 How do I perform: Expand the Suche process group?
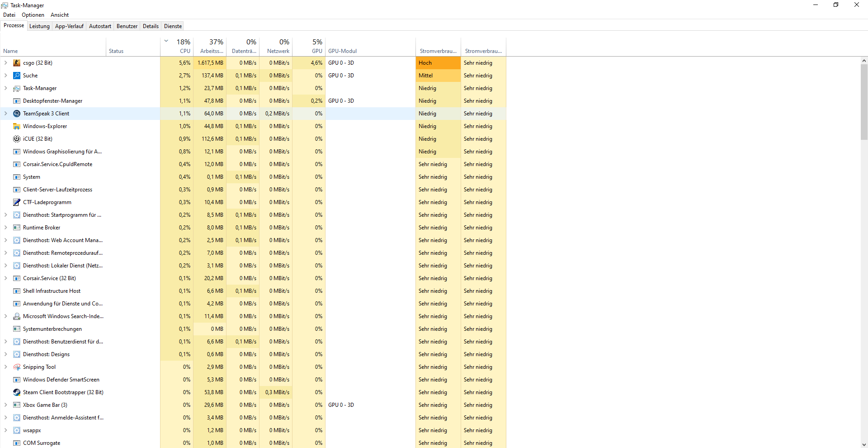point(5,76)
